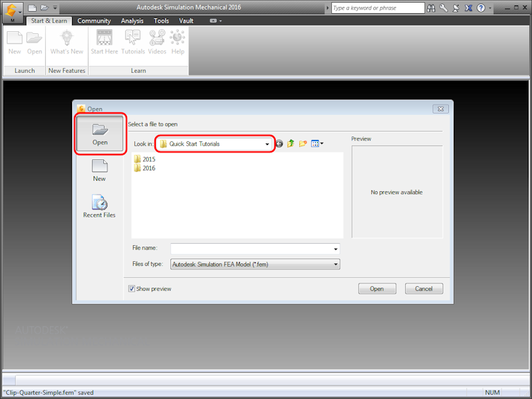This screenshot has height=399, width=532.
Task: Select Recent Files in dialog sidebar
Action: (100, 206)
